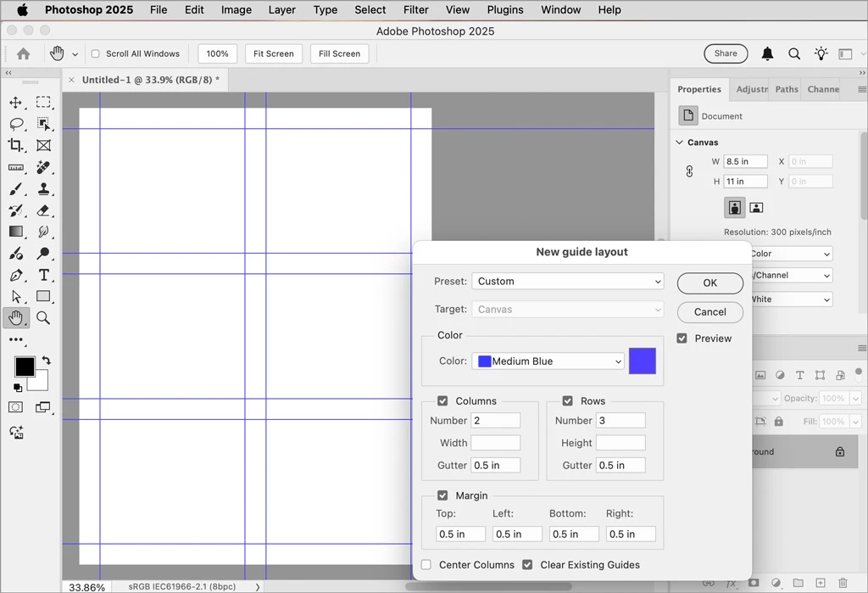Open the Properties panel menu
Screen dimensions: 868x593
[x=861, y=89]
